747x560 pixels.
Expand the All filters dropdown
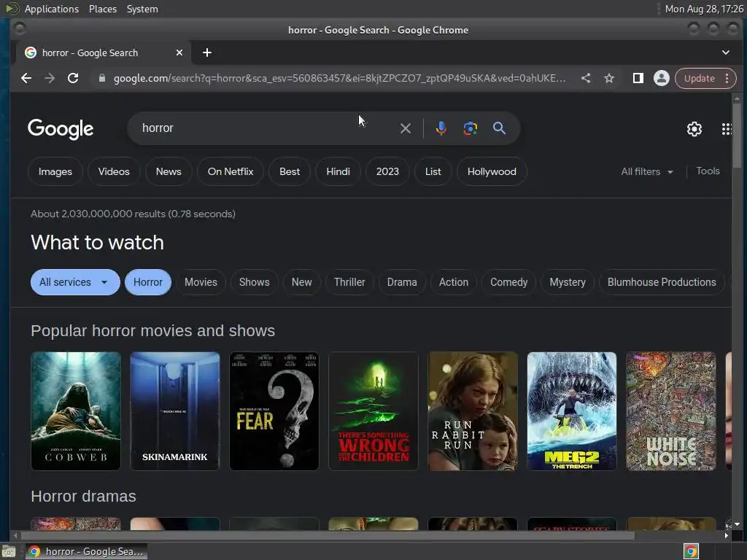[x=647, y=171]
